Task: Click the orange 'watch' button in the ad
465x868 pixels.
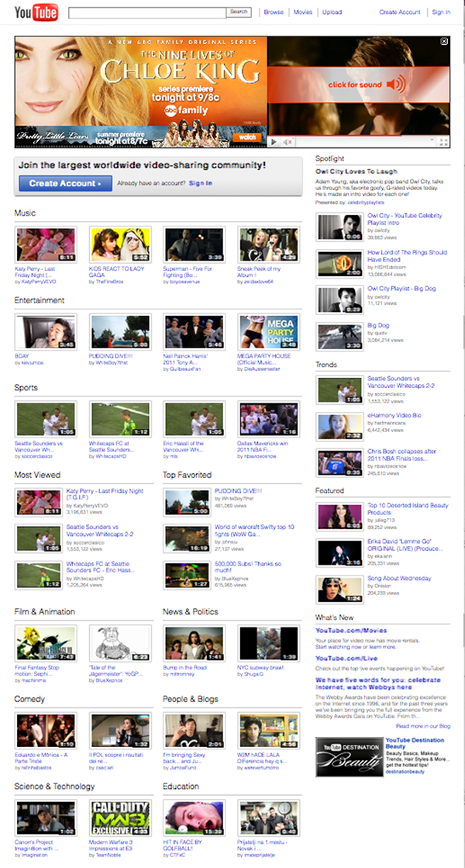Action: [247, 137]
